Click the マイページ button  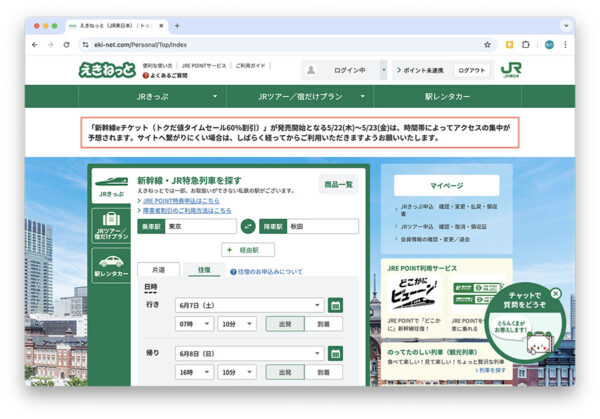click(447, 186)
